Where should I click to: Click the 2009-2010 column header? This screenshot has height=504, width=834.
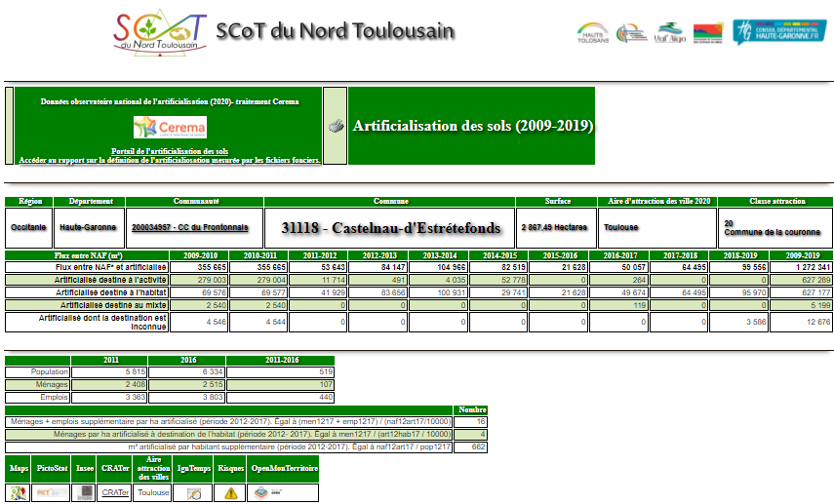[x=200, y=255]
